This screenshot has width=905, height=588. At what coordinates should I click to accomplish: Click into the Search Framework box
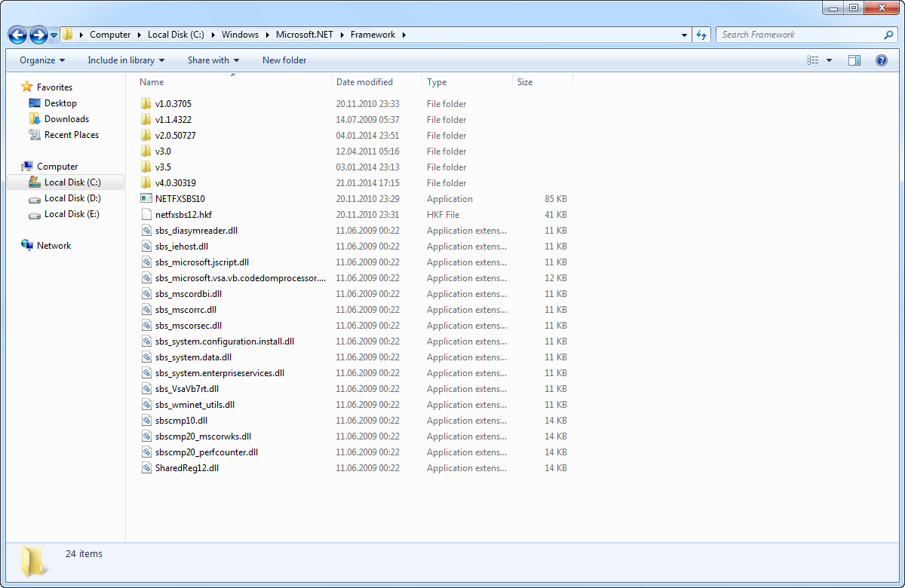click(799, 35)
